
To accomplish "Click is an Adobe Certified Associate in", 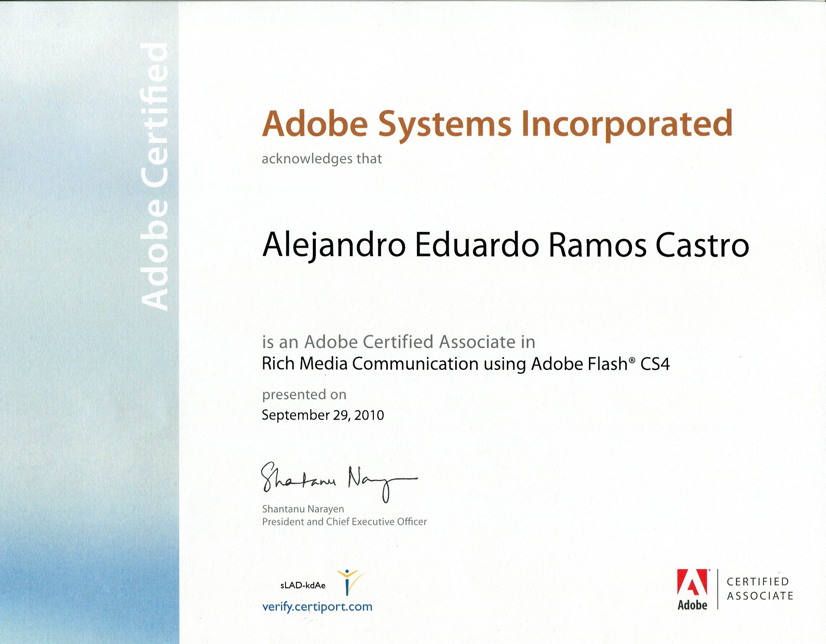I will [398, 342].
